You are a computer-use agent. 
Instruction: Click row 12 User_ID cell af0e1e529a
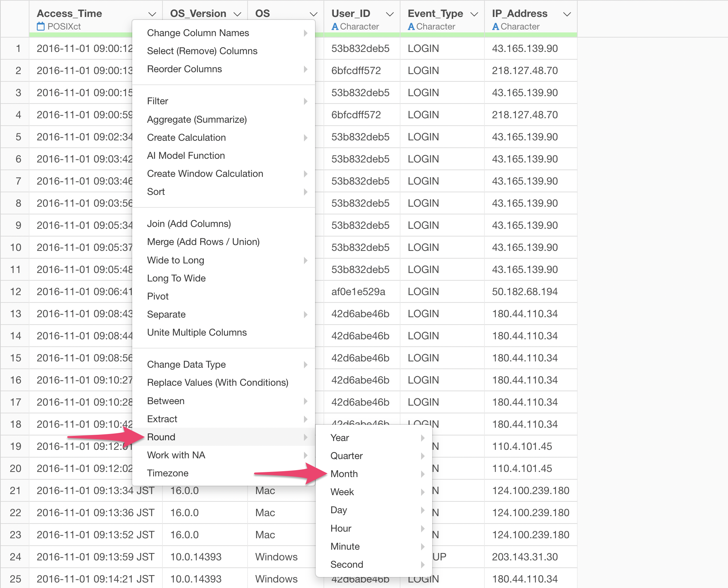coord(358,292)
